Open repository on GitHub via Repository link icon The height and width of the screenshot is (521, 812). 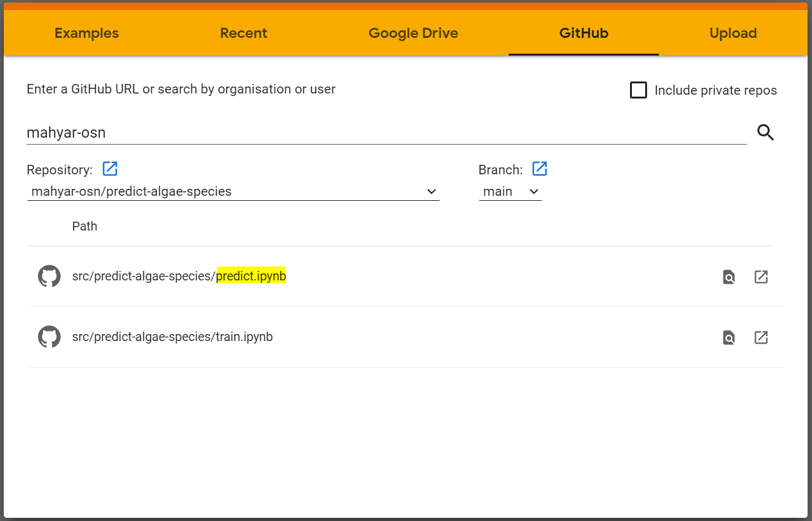coord(110,169)
